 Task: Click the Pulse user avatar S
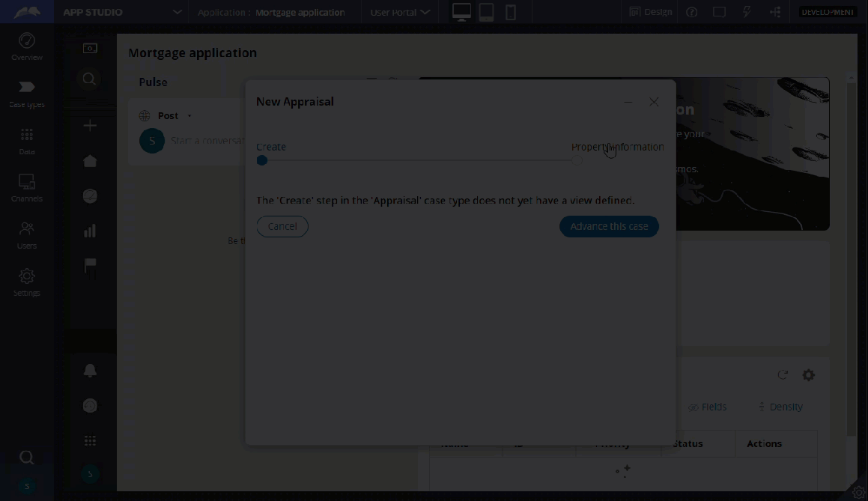[x=152, y=141]
